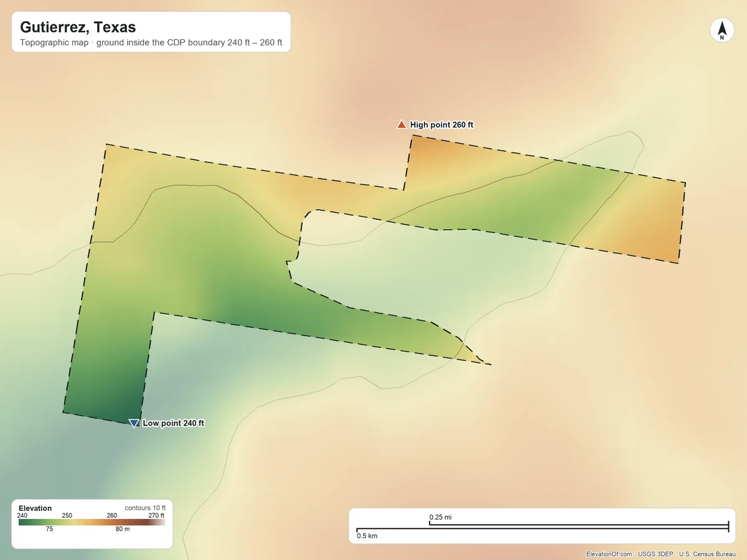Click the "75" metric legend value
Viewport: 747px width, 560px height.
click(50, 529)
